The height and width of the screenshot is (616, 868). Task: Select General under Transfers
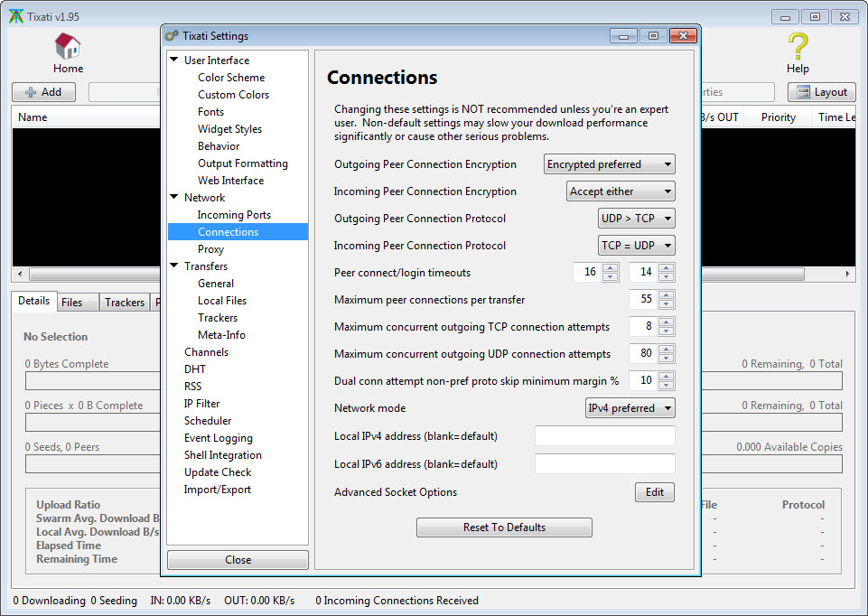tap(216, 284)
